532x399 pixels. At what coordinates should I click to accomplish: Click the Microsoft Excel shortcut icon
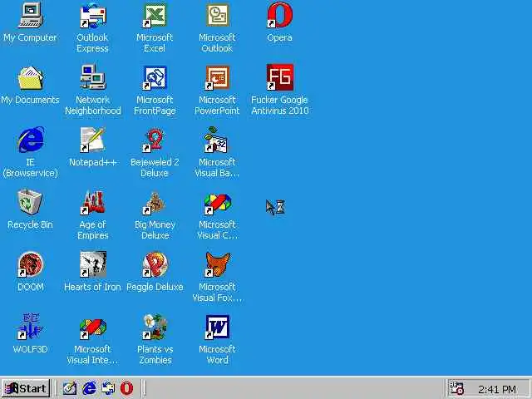(x=155, y=15)
